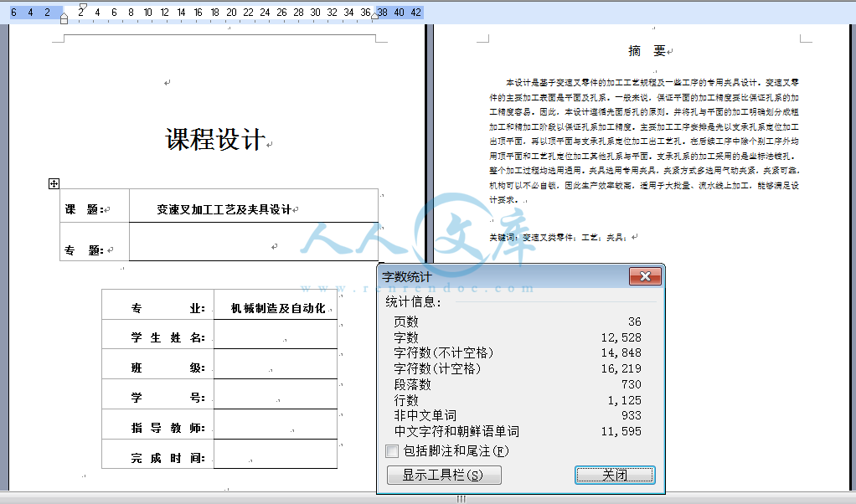The width and height of the screenshot is (856, 504).
Task: Click the 字数 value 12,528
Action: tap(621, 337)
